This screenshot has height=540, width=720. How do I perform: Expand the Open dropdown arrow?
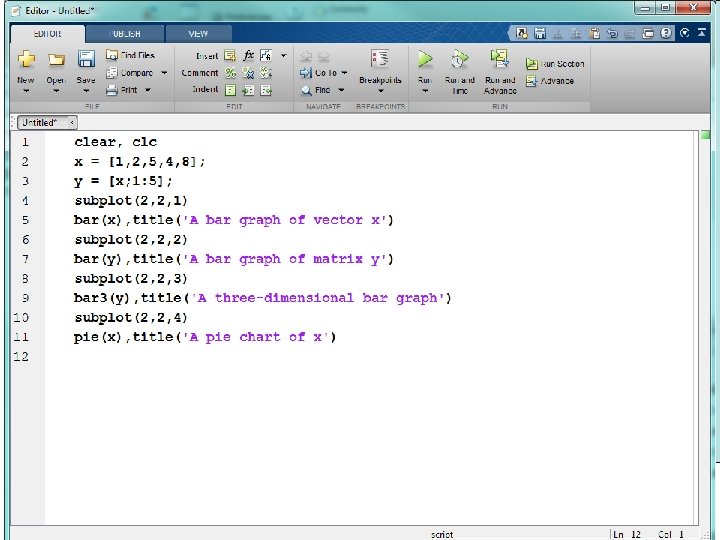[56, 90]
